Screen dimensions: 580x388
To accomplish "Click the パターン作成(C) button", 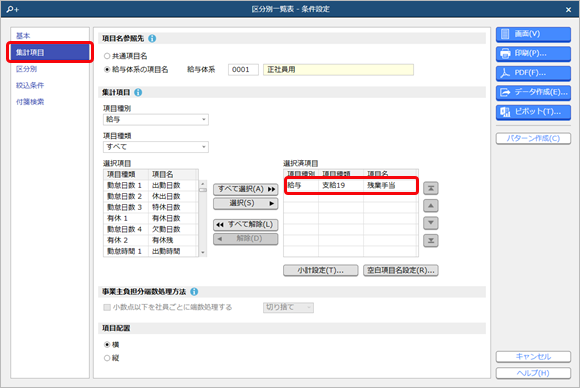I will click(x=533, y=139).
